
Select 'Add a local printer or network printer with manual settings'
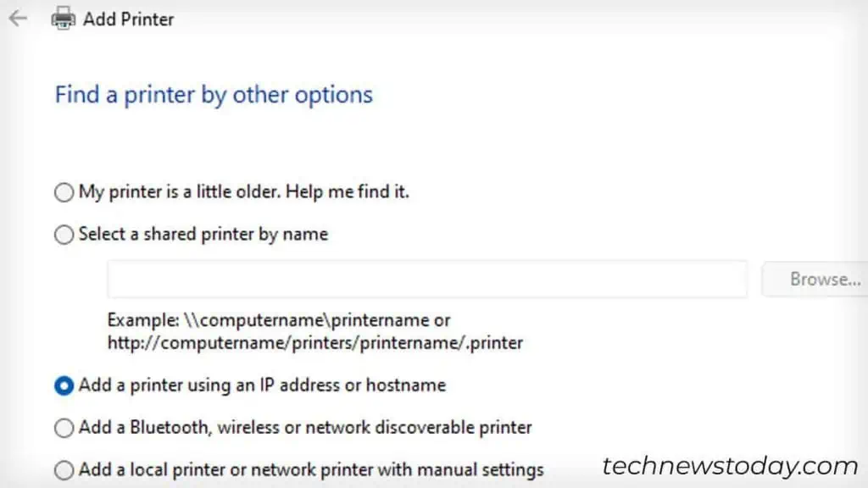click(64, 470)
